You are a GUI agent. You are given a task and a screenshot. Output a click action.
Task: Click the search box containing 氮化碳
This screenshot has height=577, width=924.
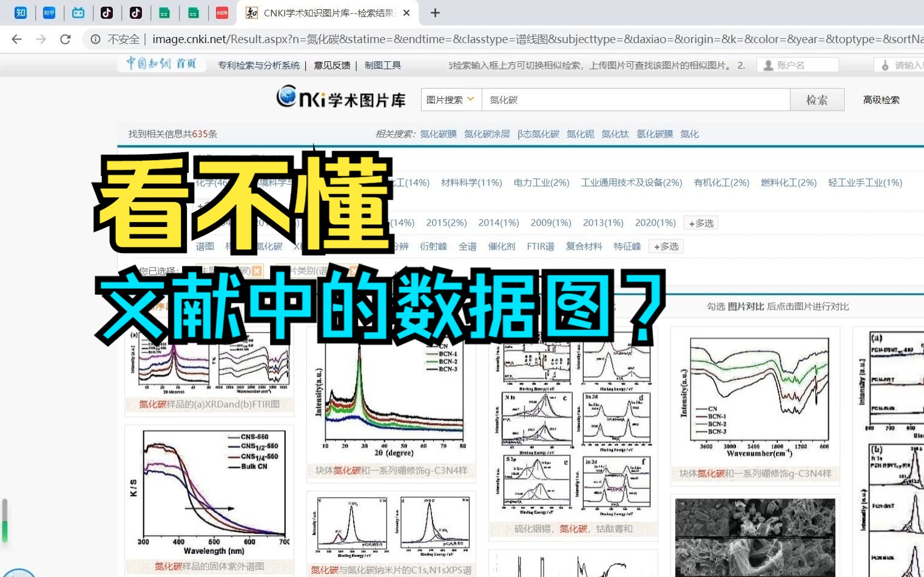636,100
